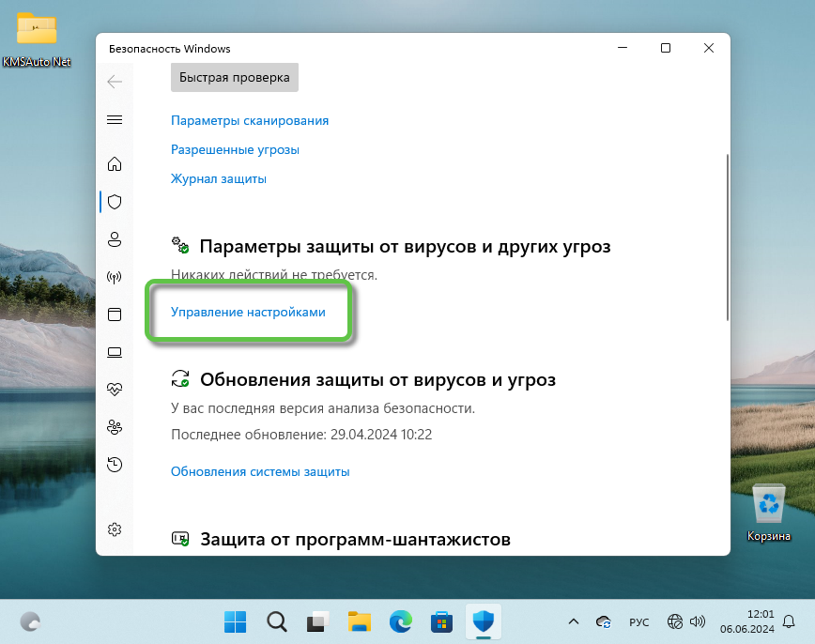Show hidden tray icons chevron

[x=574, y=621]
